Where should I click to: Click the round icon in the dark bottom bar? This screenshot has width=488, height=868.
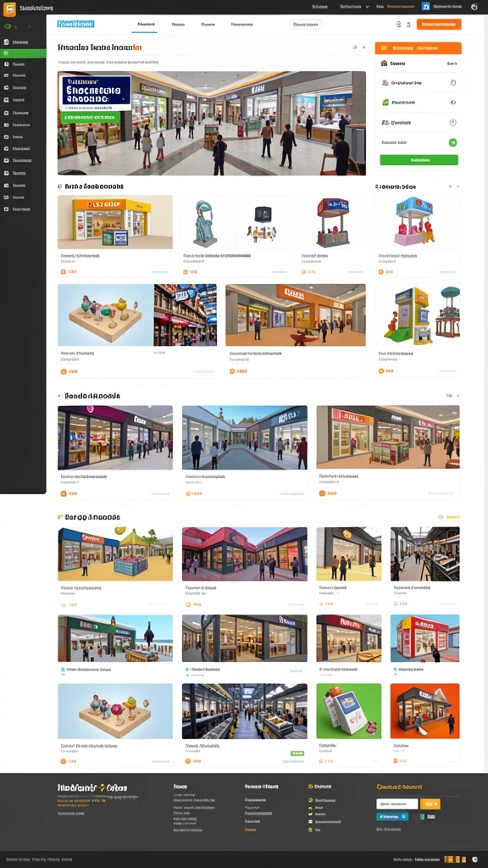tap(474, 860)
